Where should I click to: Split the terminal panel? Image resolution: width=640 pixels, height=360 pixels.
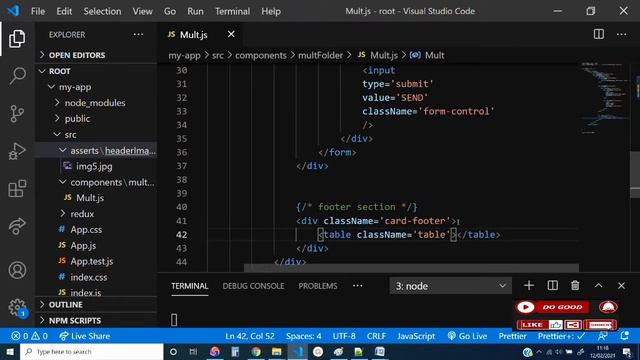click(x=552, y=286)
